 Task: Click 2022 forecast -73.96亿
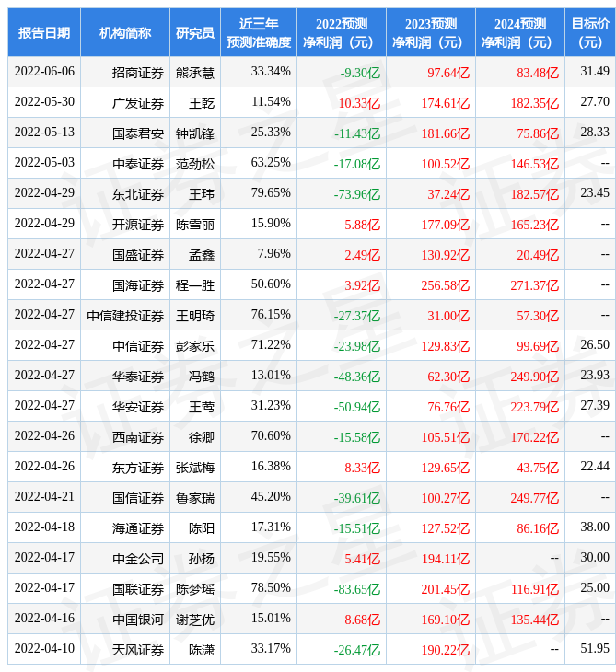pos(357,194)
